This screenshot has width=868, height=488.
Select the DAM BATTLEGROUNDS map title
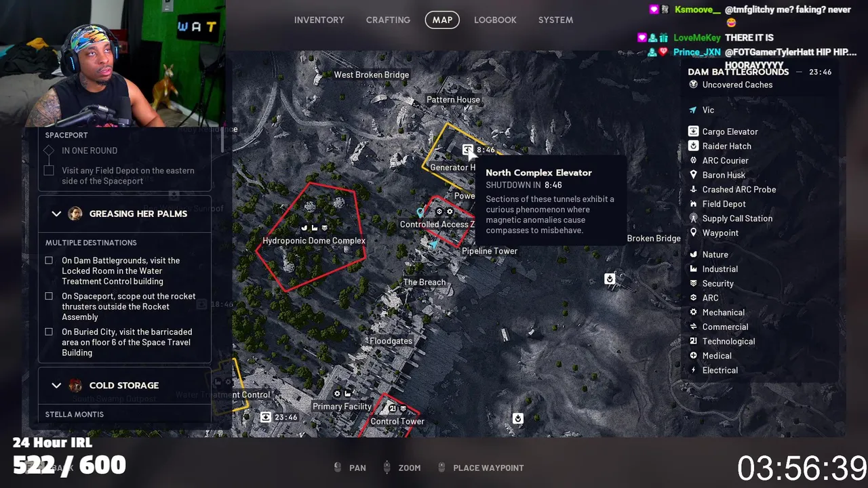click(738, 72)
